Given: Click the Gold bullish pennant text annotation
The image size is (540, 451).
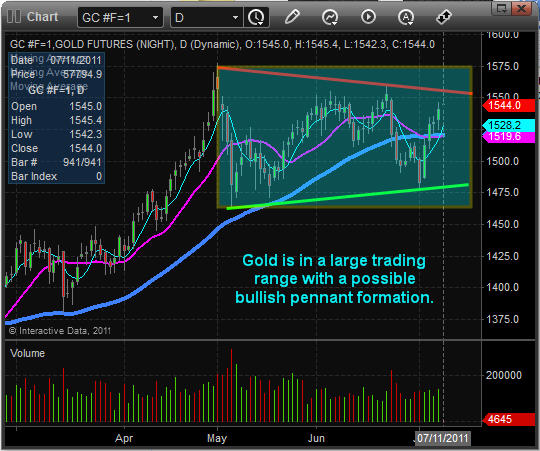Looking at the screenshot, I should (334, 279).
